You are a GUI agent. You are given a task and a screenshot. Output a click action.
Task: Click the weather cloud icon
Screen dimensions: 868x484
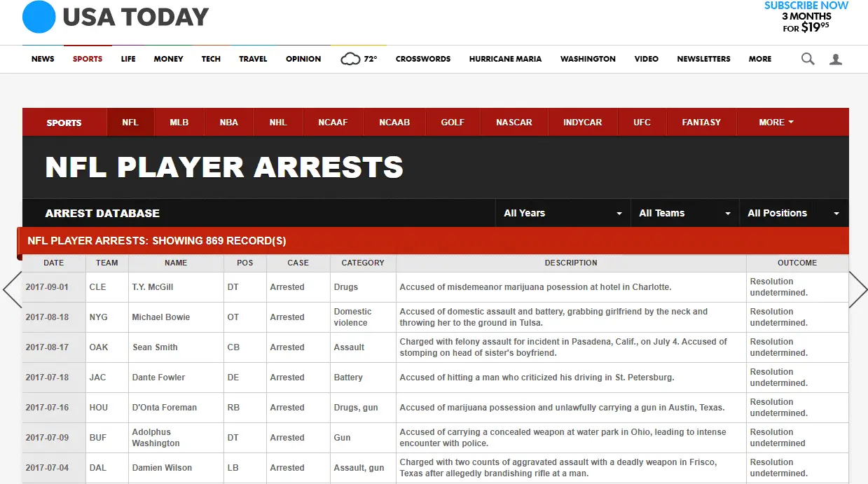(x=350, y=59)
